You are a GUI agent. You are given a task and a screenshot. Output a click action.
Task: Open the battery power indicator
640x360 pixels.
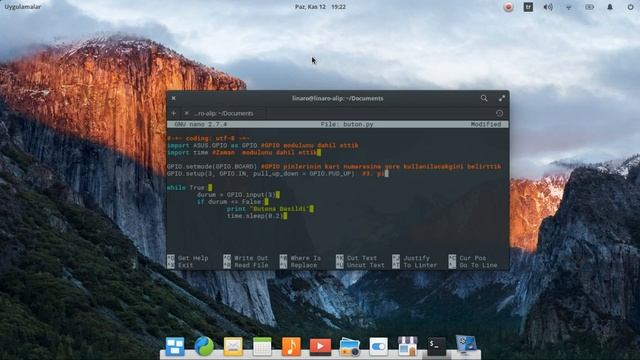[589, 7]
